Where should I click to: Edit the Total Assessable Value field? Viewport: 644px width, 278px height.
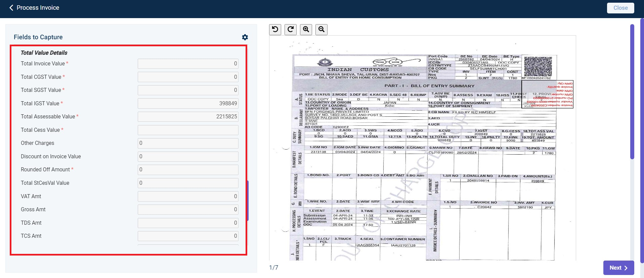pos(188,117)
